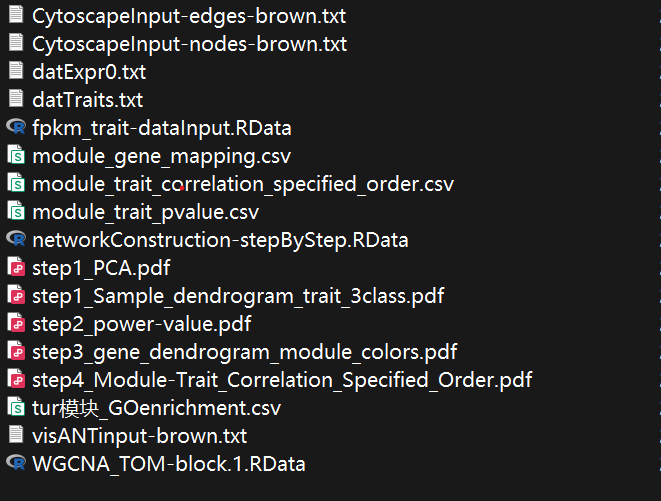Click the PDF icon beside step3_gene_dendrogram_module_colors.pdf
This screenshot has width=661, height=501.
[15, 352]
